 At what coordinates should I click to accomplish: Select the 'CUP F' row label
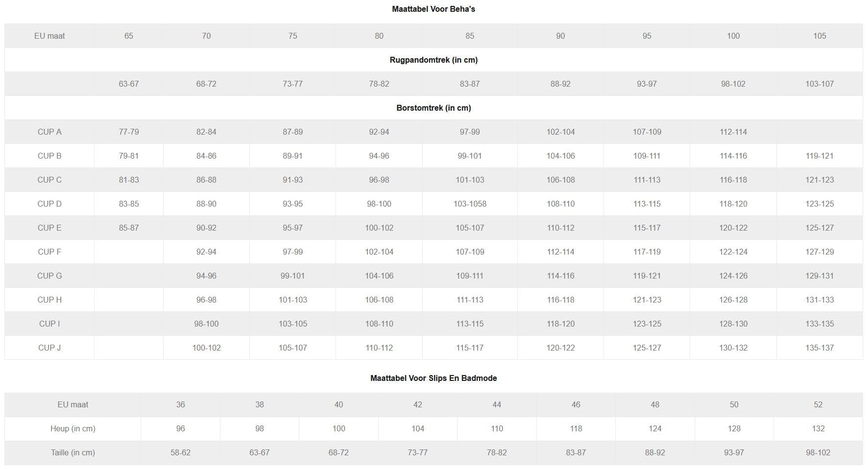tap(49, 252)
